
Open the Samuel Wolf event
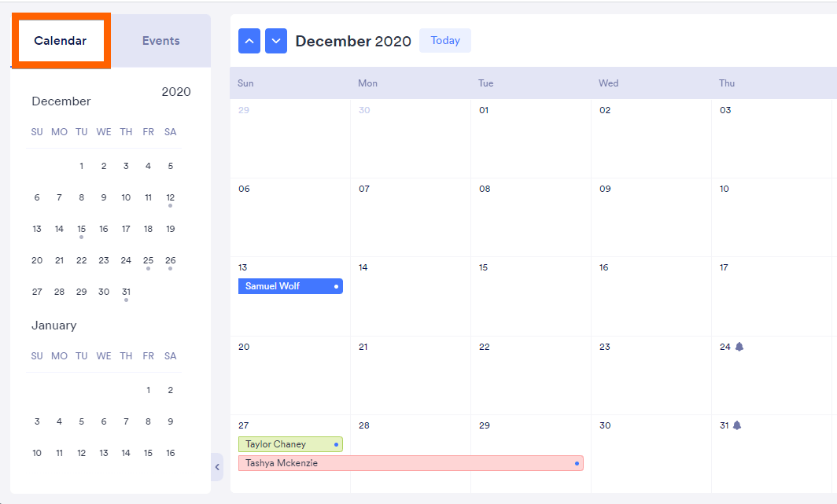coord(290,286)
